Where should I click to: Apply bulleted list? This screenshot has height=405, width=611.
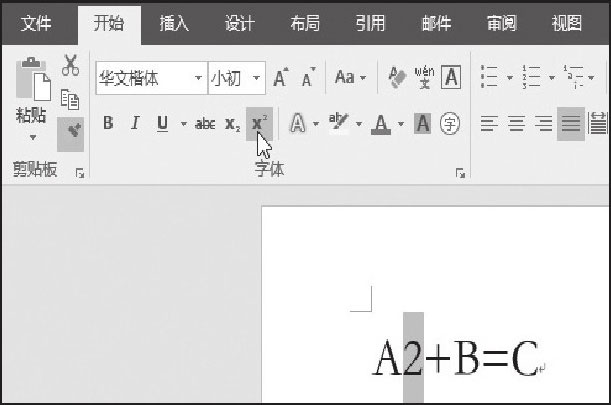pyautogui.click(x=489, y=77)
